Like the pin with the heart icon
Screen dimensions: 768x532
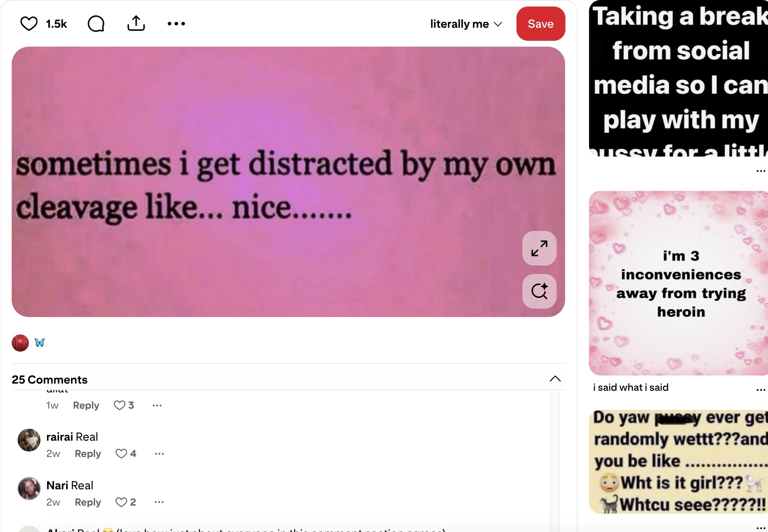29,24
